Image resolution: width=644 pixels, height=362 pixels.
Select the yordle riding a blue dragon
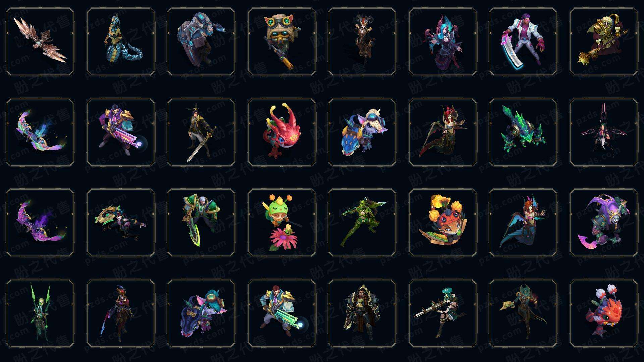[x=362, y=132]
